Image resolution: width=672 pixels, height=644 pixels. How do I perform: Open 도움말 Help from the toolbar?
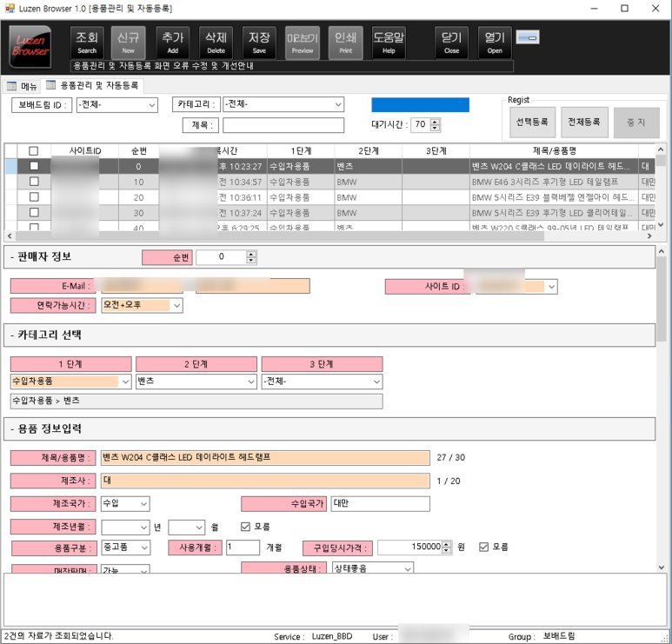389,43
